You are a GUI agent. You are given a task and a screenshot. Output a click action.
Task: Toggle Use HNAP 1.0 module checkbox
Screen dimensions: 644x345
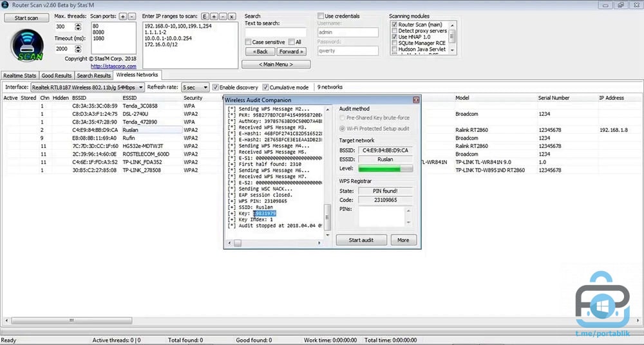point(395,37)
